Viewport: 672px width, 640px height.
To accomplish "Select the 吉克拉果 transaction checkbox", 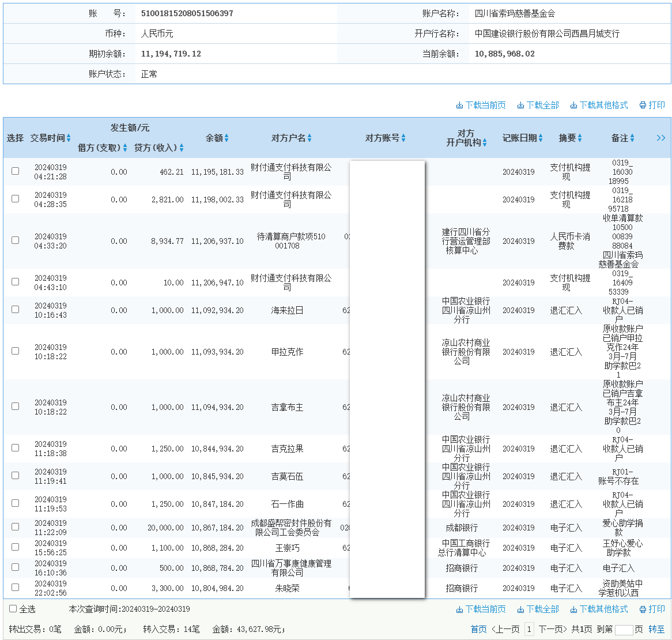I will coord(16,448).
